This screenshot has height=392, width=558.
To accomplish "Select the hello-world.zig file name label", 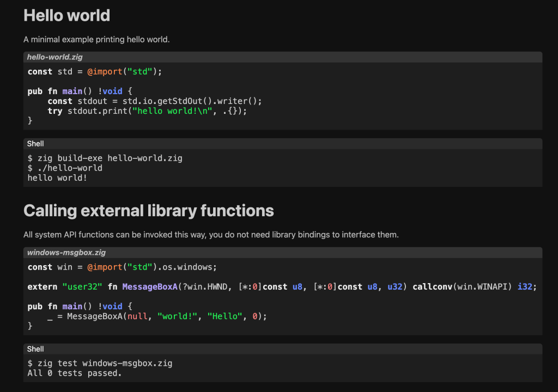I will pyautogui.click(x=54, y=57).
